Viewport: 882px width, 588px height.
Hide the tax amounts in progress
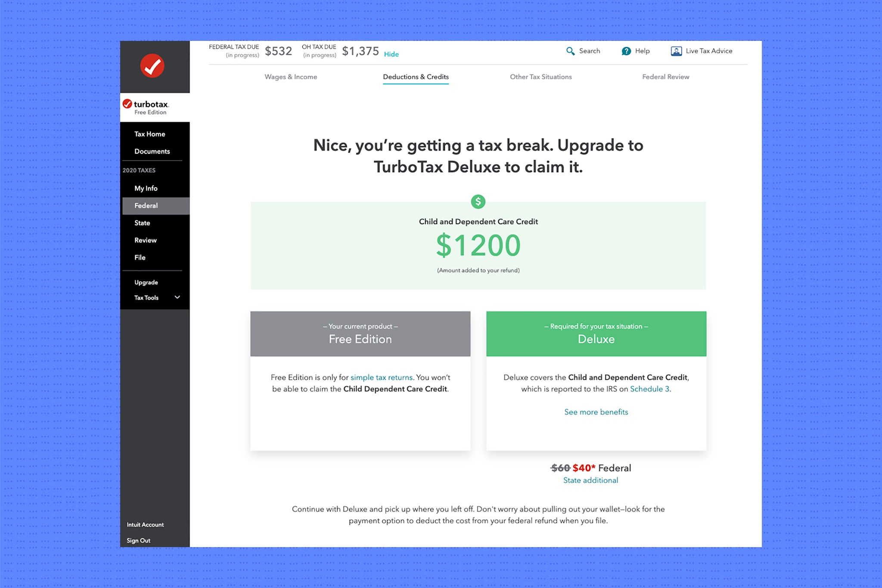[392, 53]
